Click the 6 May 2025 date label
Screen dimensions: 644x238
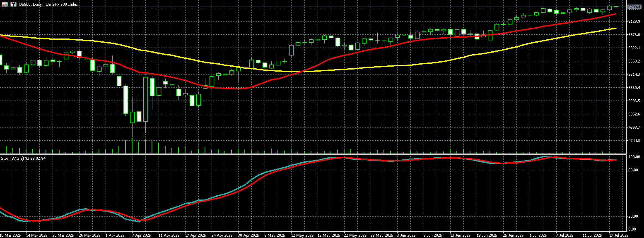pyautogui.click(x=275, y=235)
